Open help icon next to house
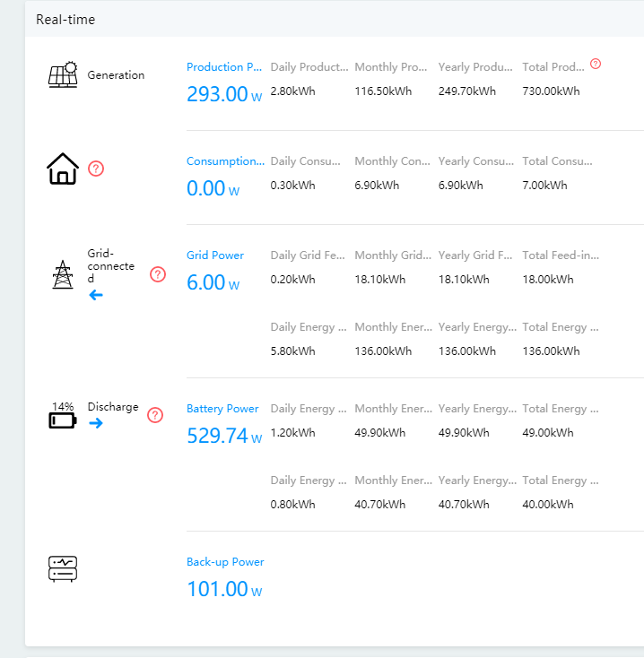This screenshot has width=644, height=658. tap(96, 169)
